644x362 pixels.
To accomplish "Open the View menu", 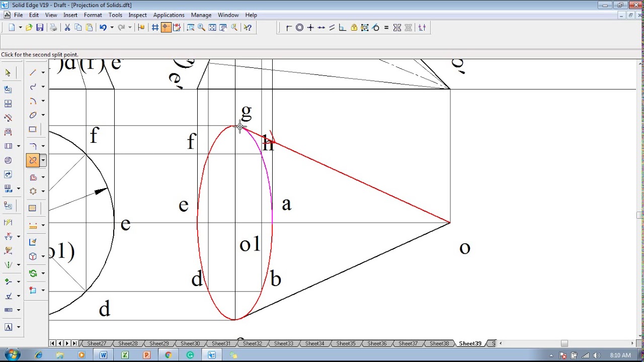I will tap(51, 15).
